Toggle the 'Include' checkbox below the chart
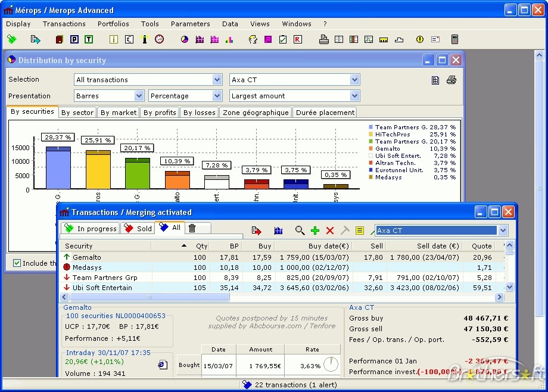548x392 pixels. click(17, 263)
